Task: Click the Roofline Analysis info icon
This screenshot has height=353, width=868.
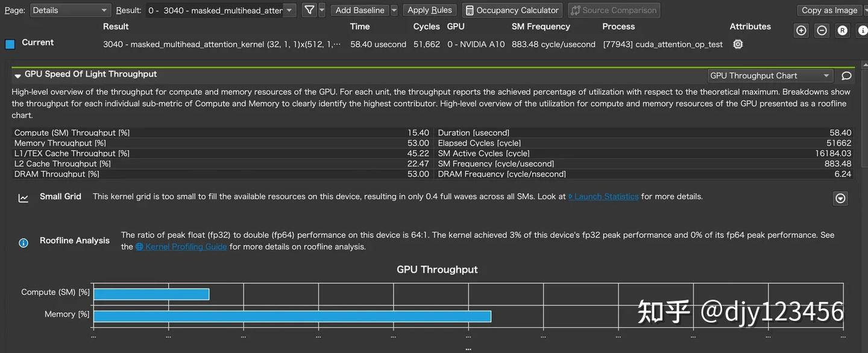Action: tap(24, 243)
